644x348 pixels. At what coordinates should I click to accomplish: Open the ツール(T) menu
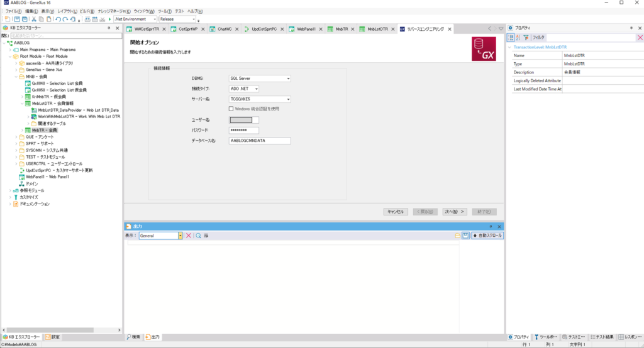(x=165, y=11)
